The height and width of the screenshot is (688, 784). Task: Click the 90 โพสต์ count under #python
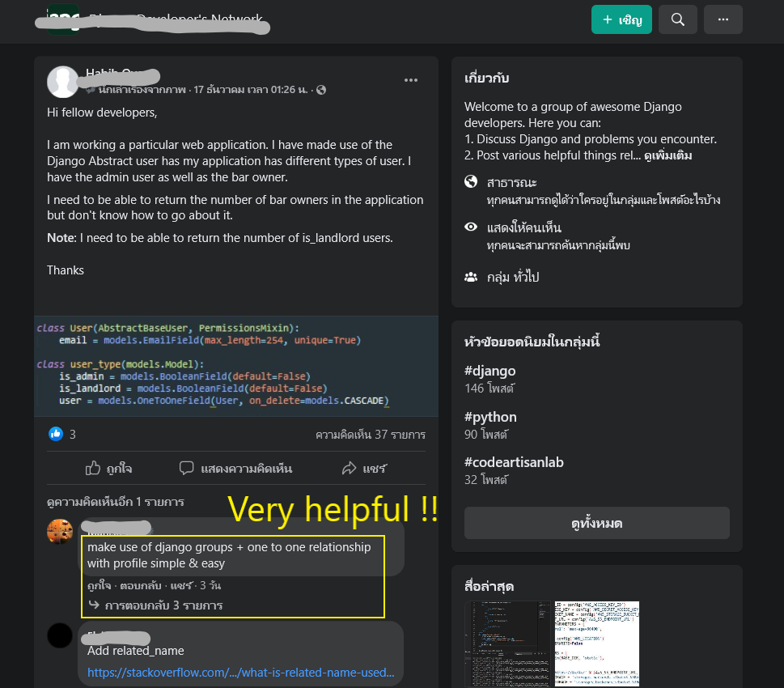[485, 435]
